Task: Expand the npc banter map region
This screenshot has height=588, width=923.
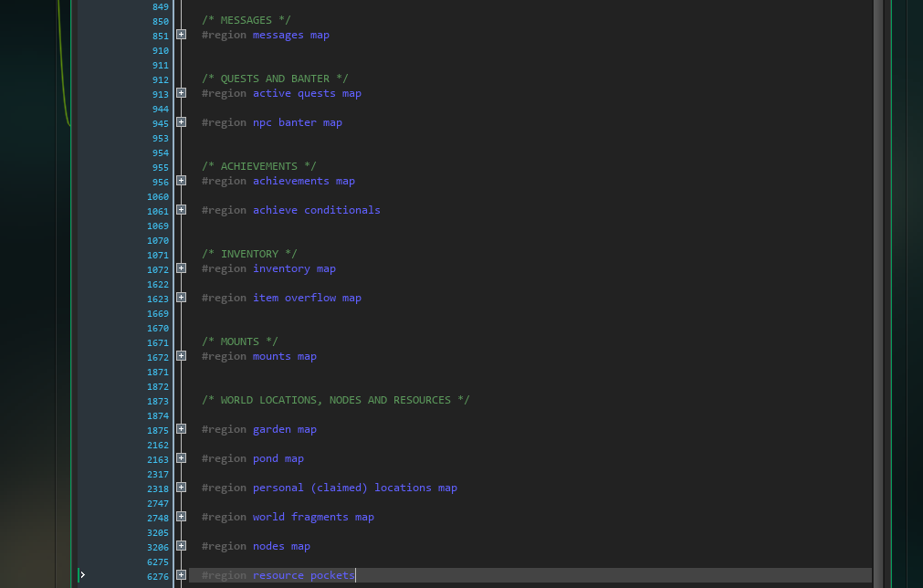Action: coord(181,121)
